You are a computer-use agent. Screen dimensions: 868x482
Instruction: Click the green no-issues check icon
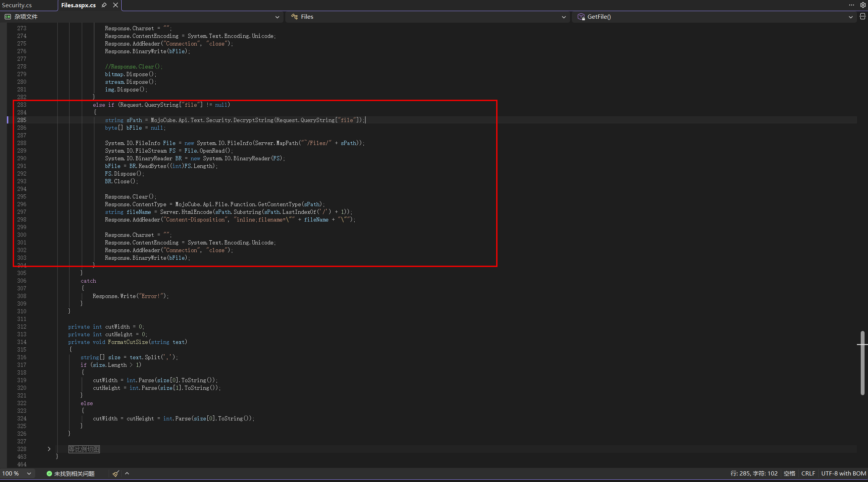click(49, 474)
